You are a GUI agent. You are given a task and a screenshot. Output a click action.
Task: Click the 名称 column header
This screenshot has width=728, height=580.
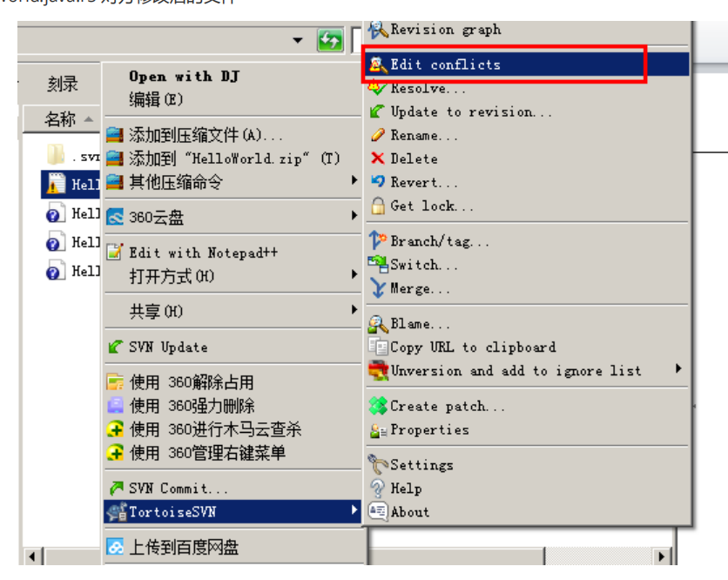(62, 119)
